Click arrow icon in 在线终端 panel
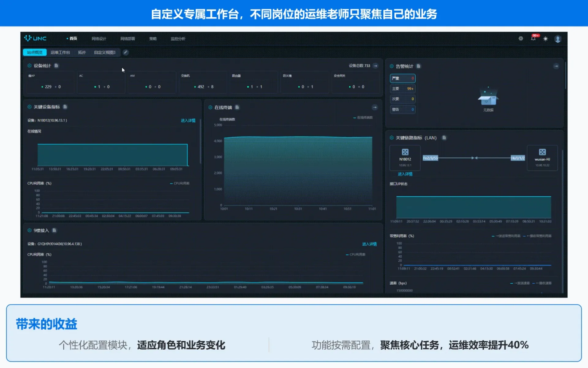Viewport: 588px width, 368px height. [x=375, y=107]
